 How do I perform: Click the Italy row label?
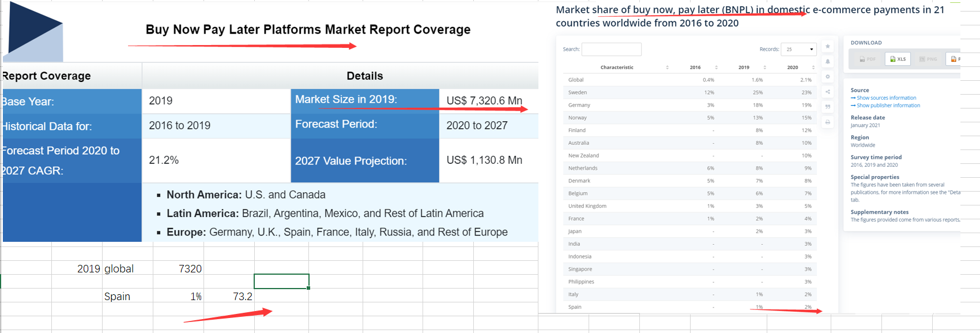click(574, 294)
